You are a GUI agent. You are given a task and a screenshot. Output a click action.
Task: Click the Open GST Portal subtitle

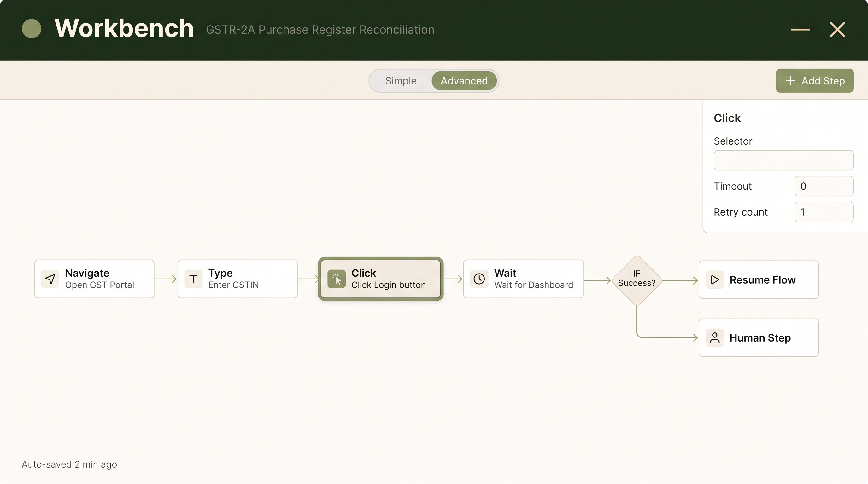[x=99, y=285]
